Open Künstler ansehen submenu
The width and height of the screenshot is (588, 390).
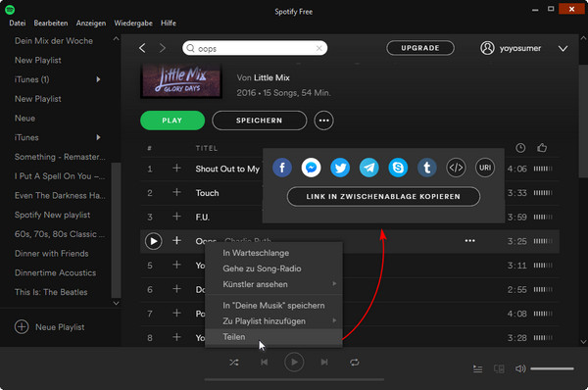pyautogui.click(x=273, y=284)
